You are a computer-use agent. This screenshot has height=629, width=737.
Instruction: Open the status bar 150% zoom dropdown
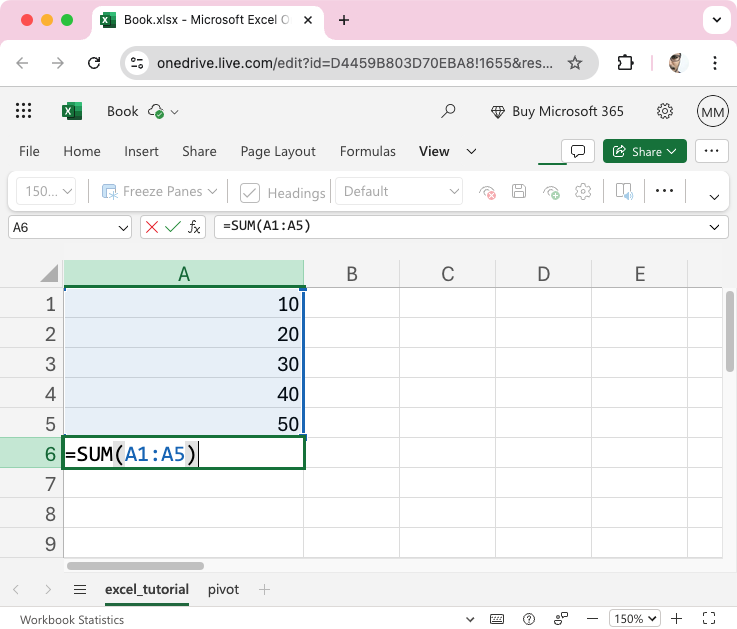[x=635, y=619]
